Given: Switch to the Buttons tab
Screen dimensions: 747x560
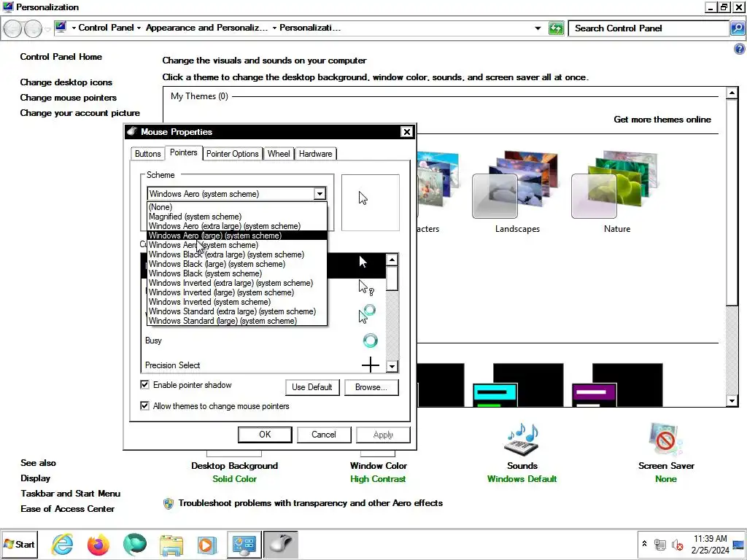Looking at the screenshot, I should (x=147, y=154).
